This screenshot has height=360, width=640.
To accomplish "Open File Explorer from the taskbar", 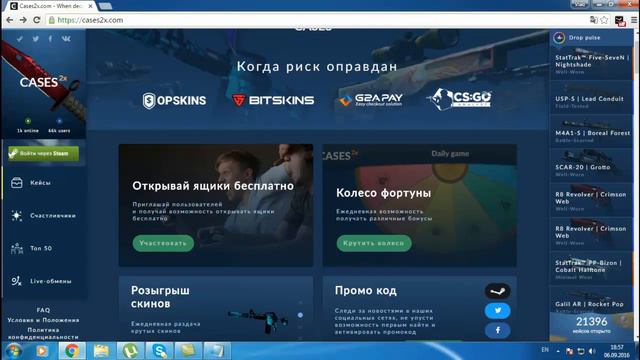I will pos(101,351).
